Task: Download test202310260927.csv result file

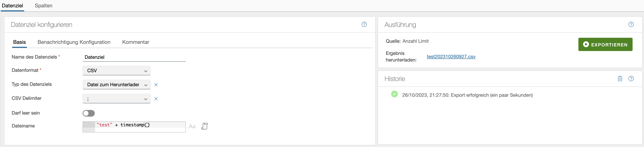Action: [x=451, y=57]
